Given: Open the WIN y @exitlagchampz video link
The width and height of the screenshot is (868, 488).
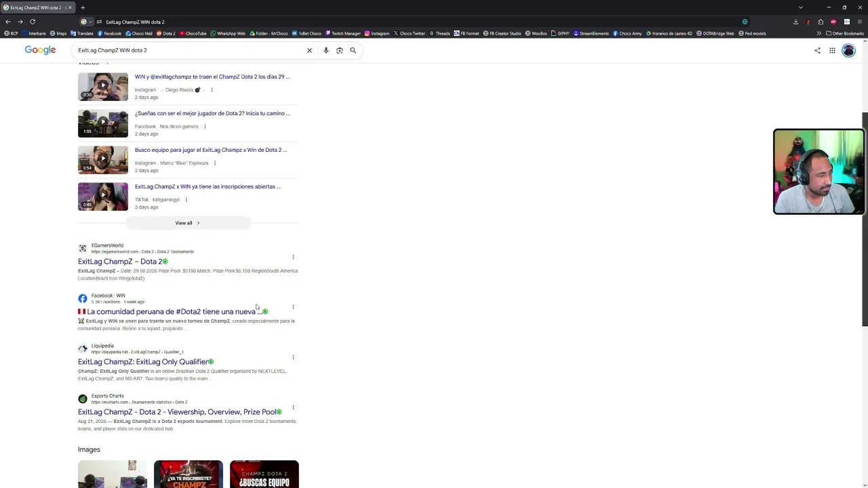Looking at the screenshot, I should (x=212, y=77).
